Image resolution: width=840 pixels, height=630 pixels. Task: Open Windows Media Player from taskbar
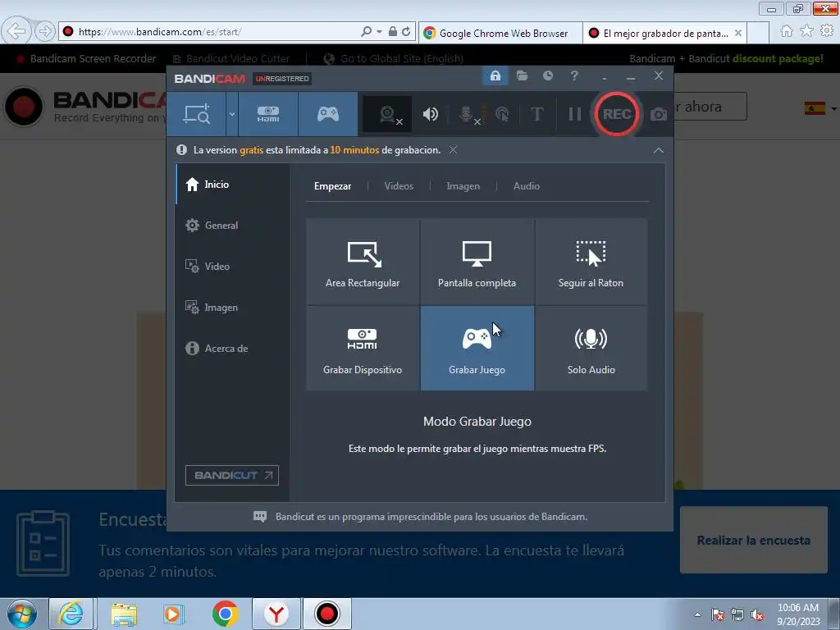pos(174,614)
